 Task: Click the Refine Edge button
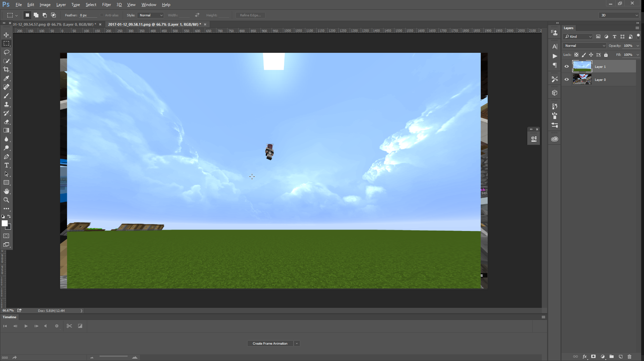(250, 15)
